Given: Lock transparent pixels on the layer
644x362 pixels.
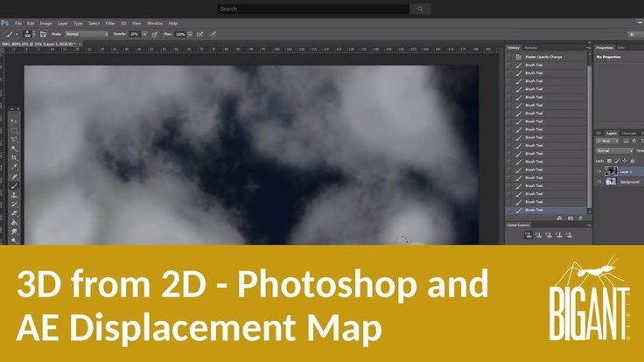Looking at the screenshot, I should coord(610,161).
